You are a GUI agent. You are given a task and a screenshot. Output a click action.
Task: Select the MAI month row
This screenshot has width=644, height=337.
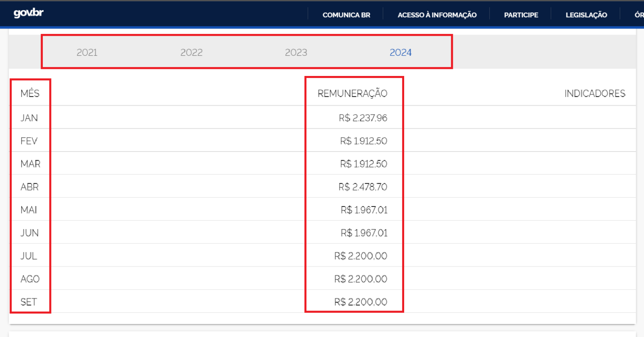322,209
